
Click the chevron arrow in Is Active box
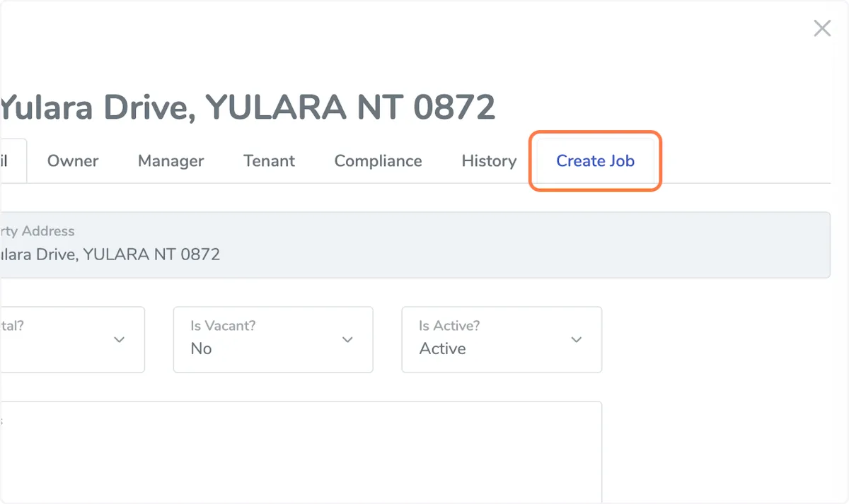[x=577, y=340]
